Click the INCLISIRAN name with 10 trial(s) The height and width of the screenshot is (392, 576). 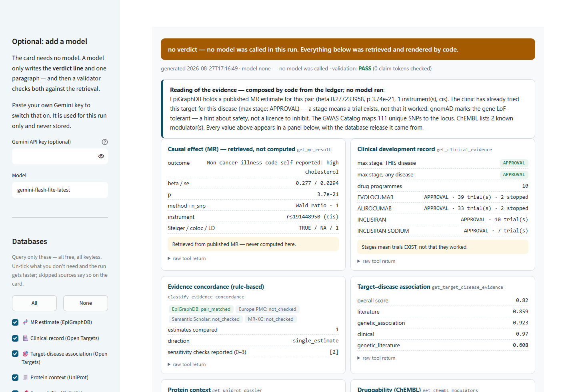point(372,220)
